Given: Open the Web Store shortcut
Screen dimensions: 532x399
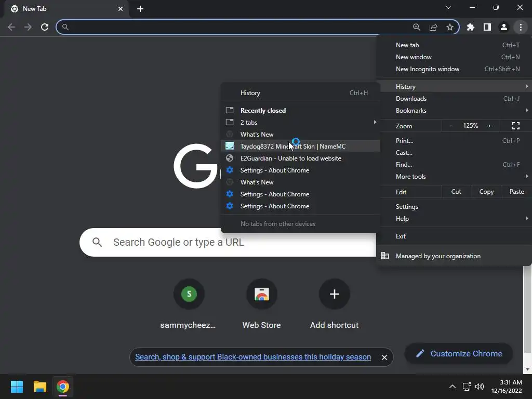Looking at the screenshot, I should (262, 303).
